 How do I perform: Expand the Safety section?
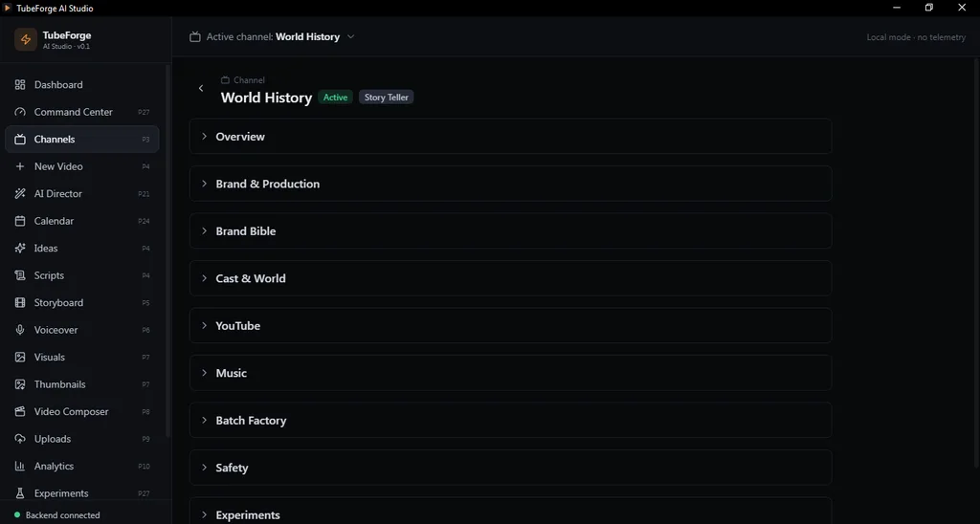pyautogui.click(x=511, y=468)
